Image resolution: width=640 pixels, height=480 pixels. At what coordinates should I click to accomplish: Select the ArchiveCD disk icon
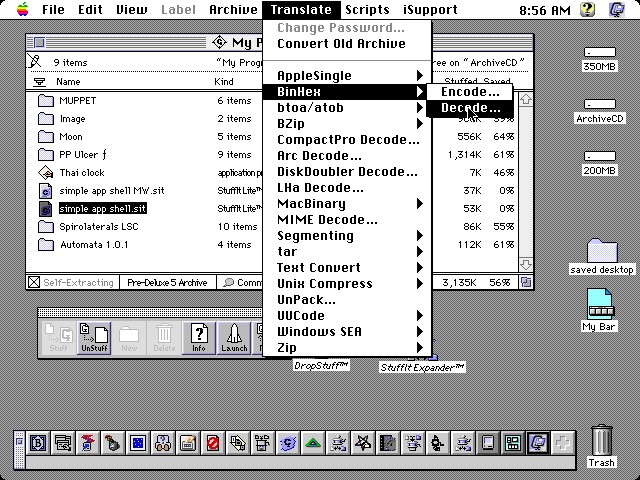(599, 110)
